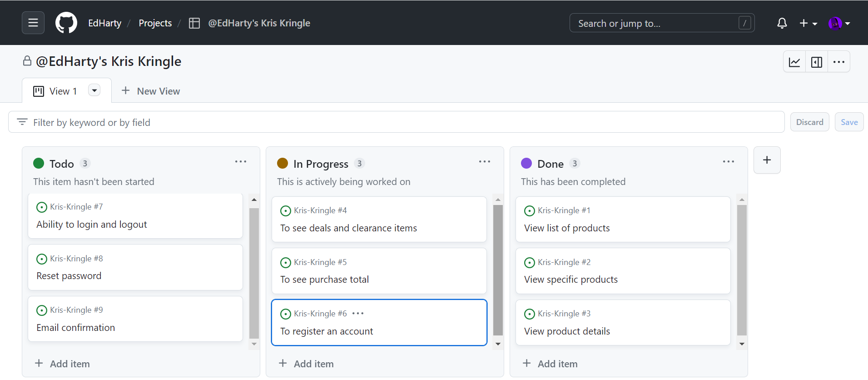
Task: Open the Todo column options menu
Action: [240, 162]
